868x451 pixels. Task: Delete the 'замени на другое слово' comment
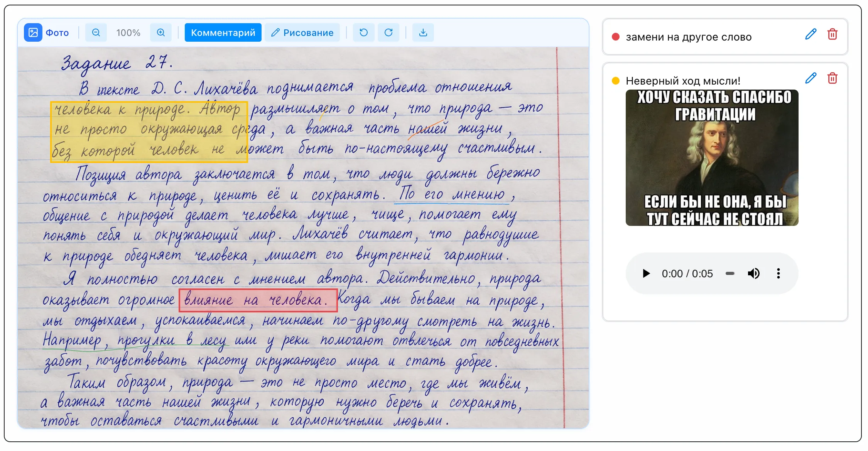[833, 34]
